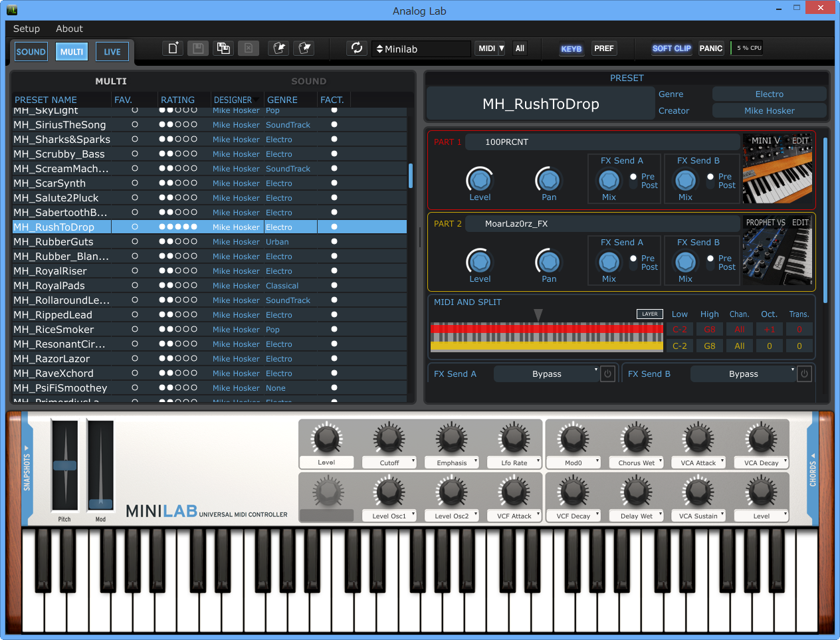Click the refresh/sync controller icon
This screenshot has height=640, width=840.
tap(357, 48)
